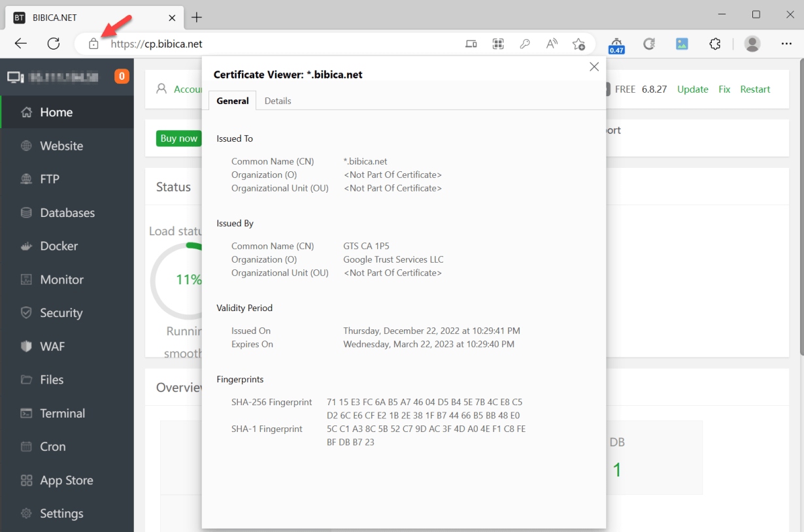804x532 pixels.
Task: Open the QR code grid icon
Action: [x=498, y=44]
